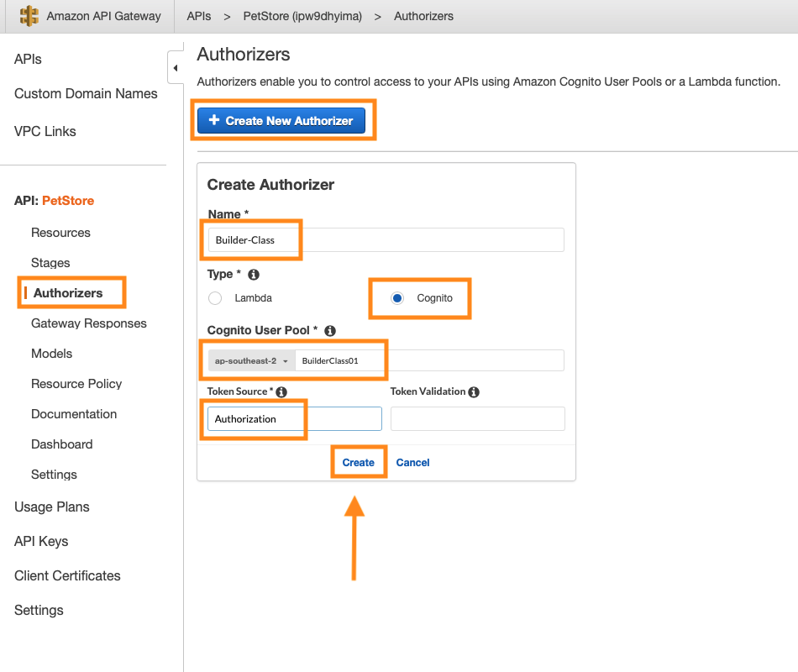This screenshot has height=672, width=798.
Task: Click the Token Validation input field
Action: coord(478,419)
